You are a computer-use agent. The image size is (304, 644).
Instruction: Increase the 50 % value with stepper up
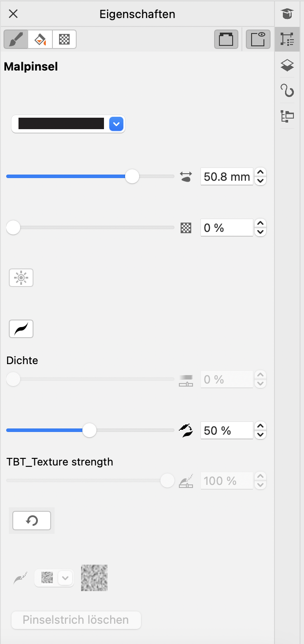click(x=261, y=426)
